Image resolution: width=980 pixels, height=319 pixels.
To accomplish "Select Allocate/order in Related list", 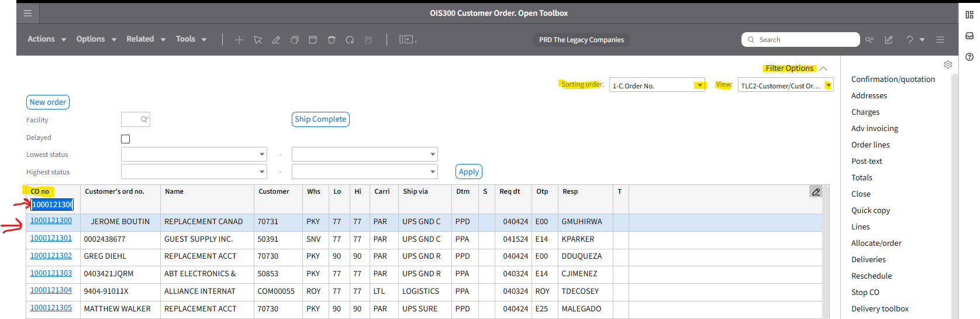I will pyautogui.click(x=876, y=243).
